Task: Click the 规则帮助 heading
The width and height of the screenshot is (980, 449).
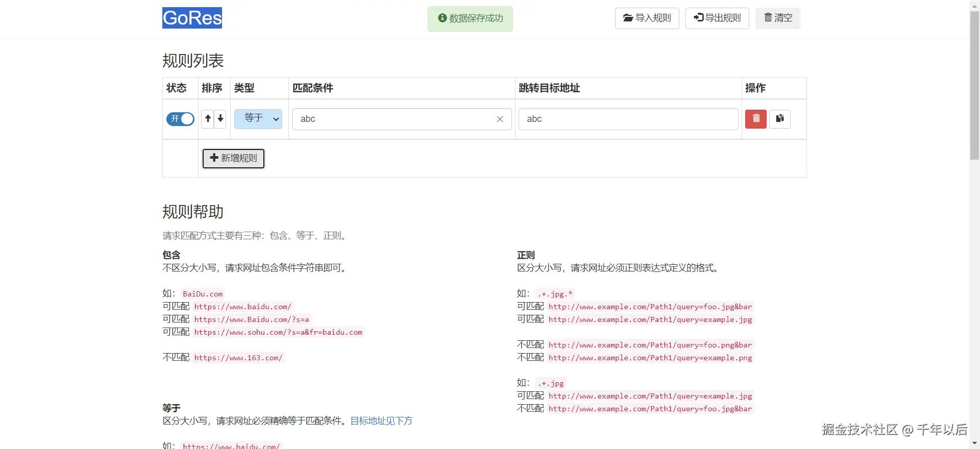Action: 193,212
